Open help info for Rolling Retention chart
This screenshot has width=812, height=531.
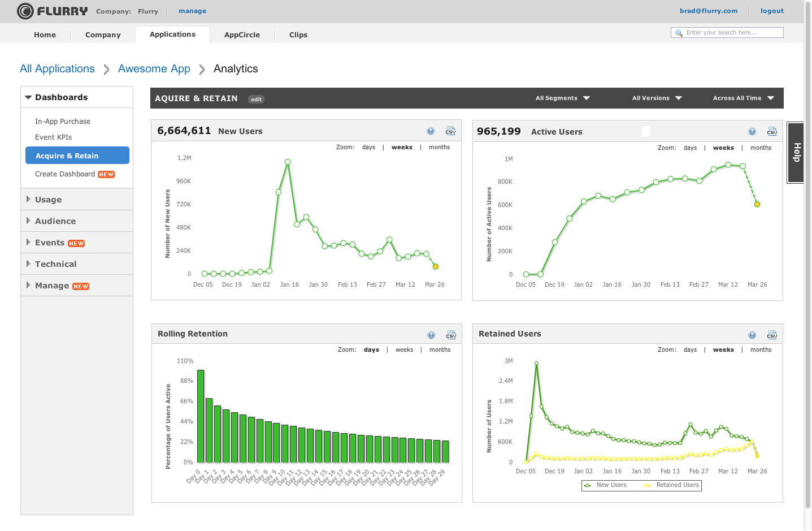[x=431, y=335]
